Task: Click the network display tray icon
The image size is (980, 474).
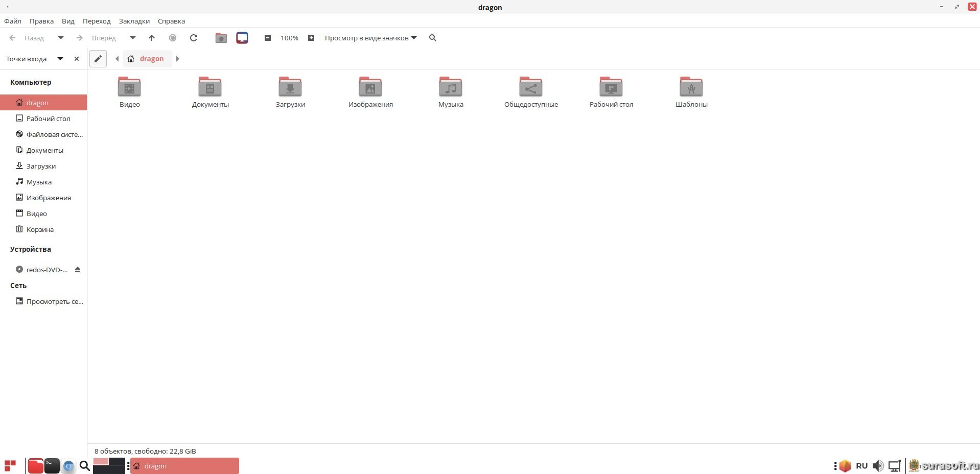Action: [895, 466]
